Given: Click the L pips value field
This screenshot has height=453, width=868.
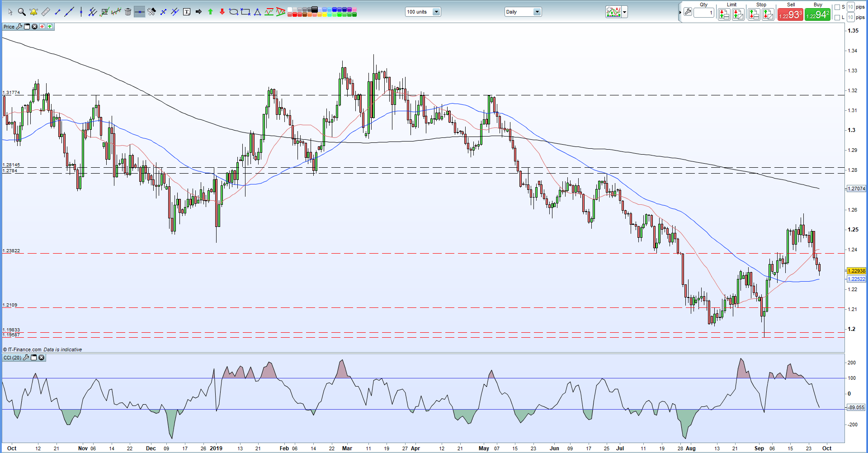Looking at the screenshot, I should (850, 17).
